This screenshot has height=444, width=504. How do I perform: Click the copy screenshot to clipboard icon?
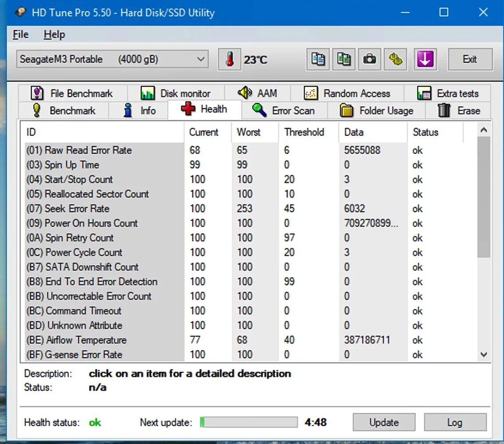344,59
